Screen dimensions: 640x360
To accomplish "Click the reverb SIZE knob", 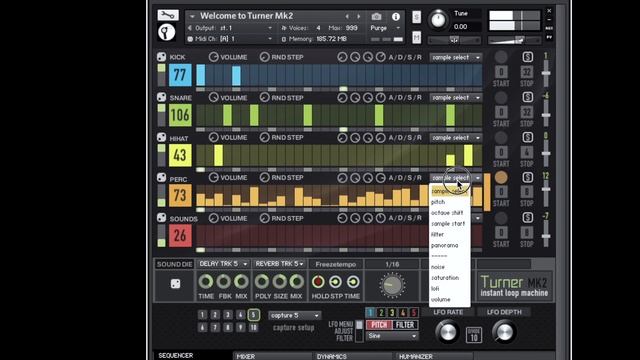I will coord(280,282).
